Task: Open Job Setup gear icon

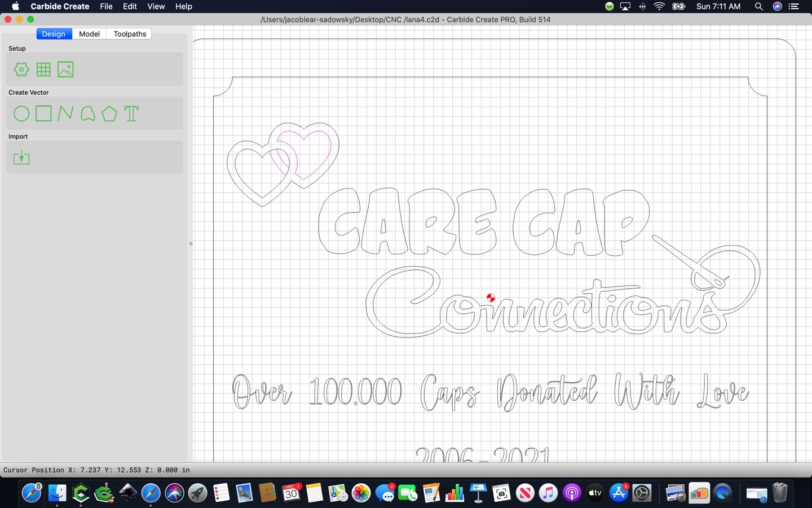Action: pos(21,69)
